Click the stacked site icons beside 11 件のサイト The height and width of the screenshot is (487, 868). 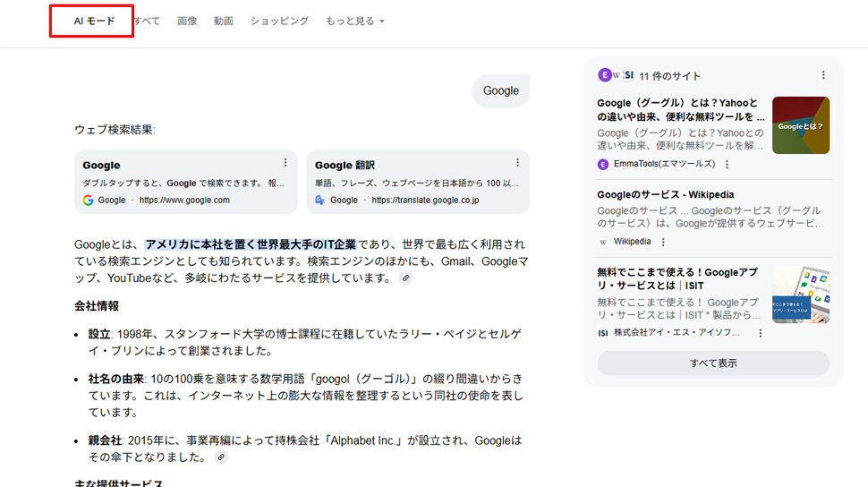click(x=617, y=75)
